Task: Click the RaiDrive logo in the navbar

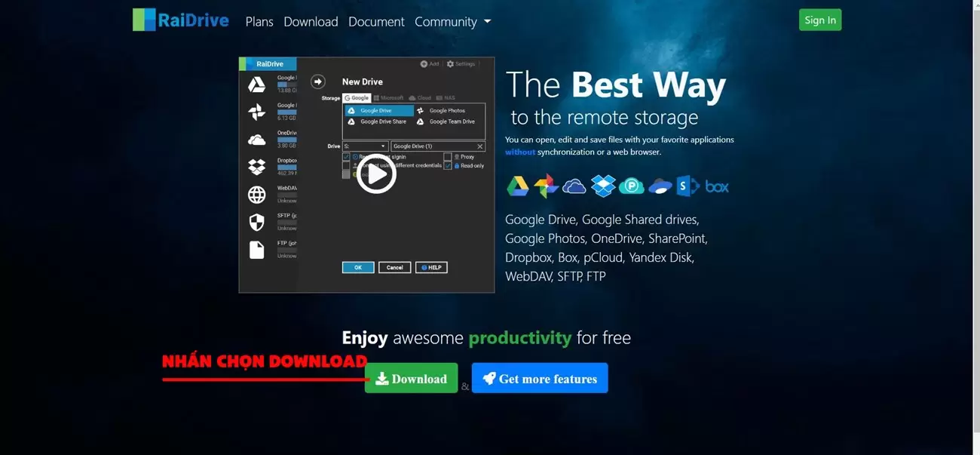Action: (181, 20)
